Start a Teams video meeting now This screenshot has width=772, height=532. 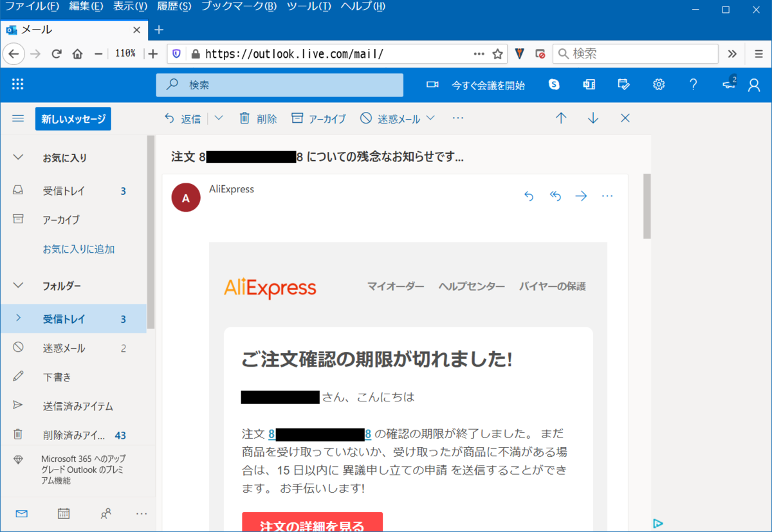tap(475, 85)
